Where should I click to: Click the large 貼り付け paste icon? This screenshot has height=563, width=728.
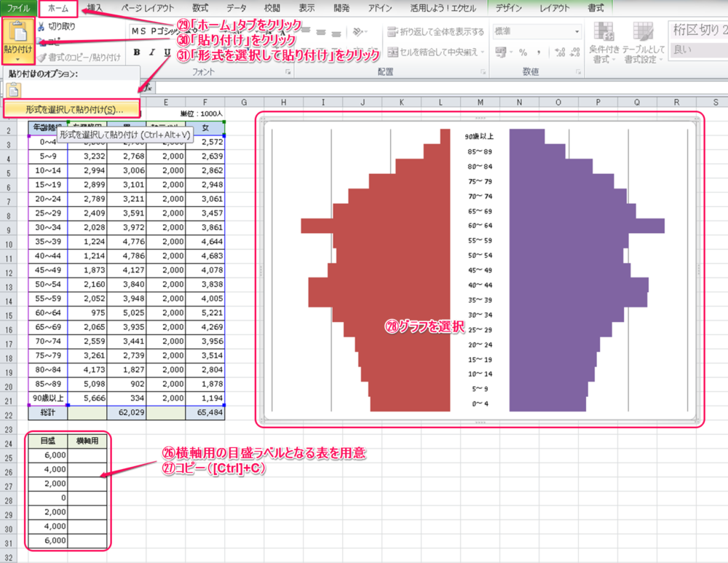(x=16, y=33)
